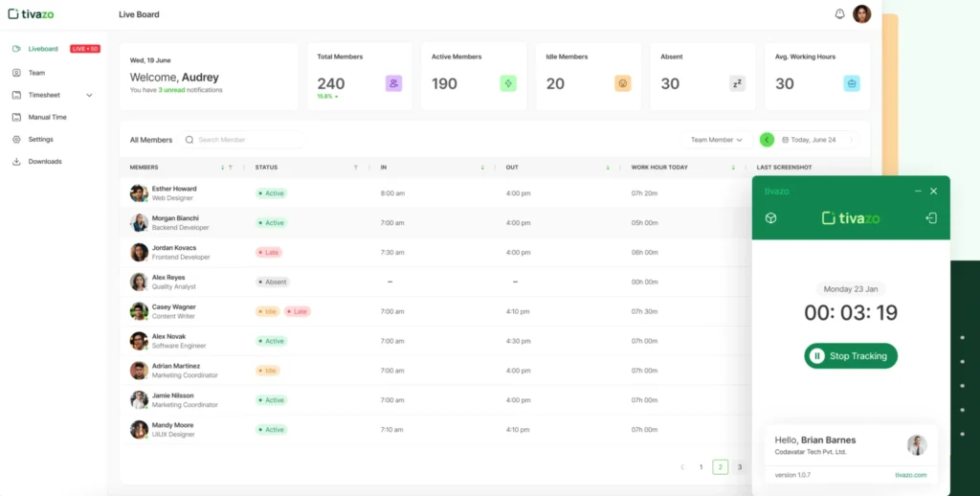Open the Team Member dropdown
Viewport: 980px width, 496px height.
click(x=717, y=140)
